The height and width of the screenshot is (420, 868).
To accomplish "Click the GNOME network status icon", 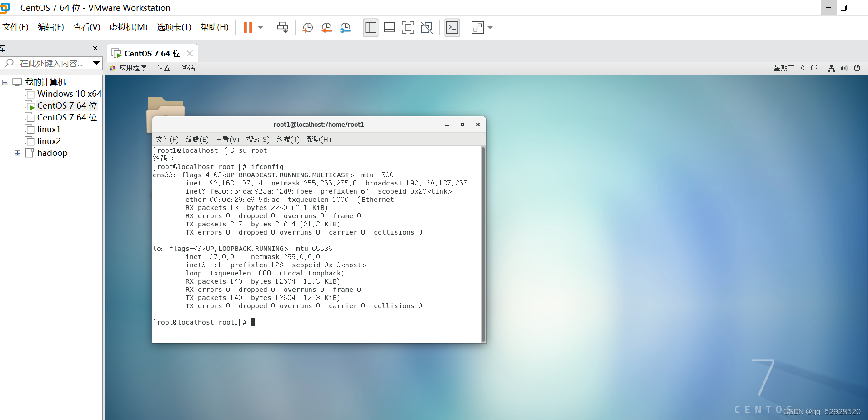I will point(831,68).
